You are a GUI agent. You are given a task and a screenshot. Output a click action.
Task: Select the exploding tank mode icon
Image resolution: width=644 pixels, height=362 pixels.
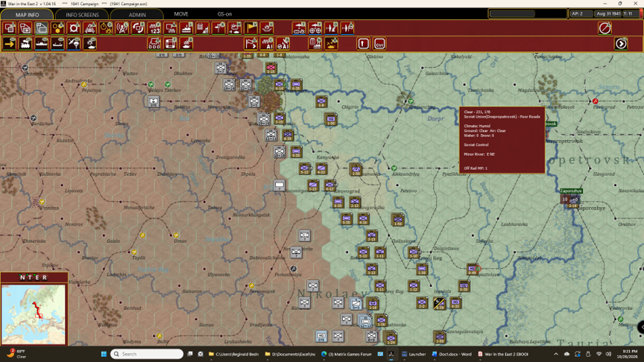tap(90, 43)
